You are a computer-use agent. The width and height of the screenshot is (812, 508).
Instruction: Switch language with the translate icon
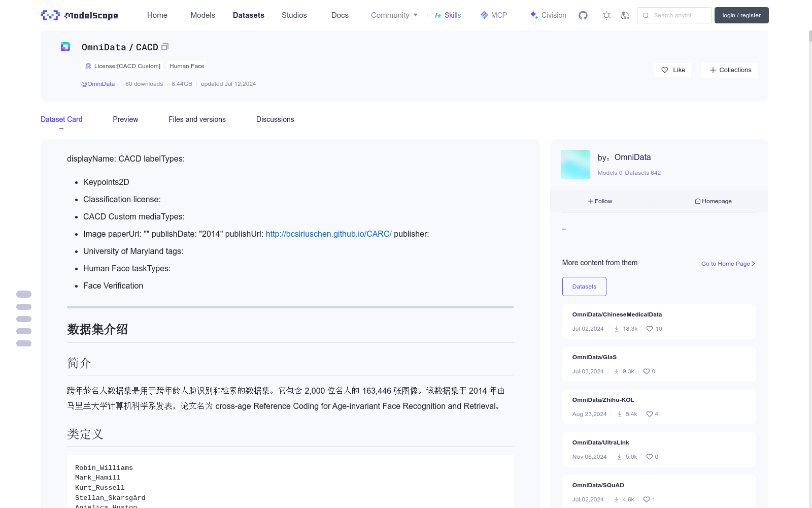625,15
